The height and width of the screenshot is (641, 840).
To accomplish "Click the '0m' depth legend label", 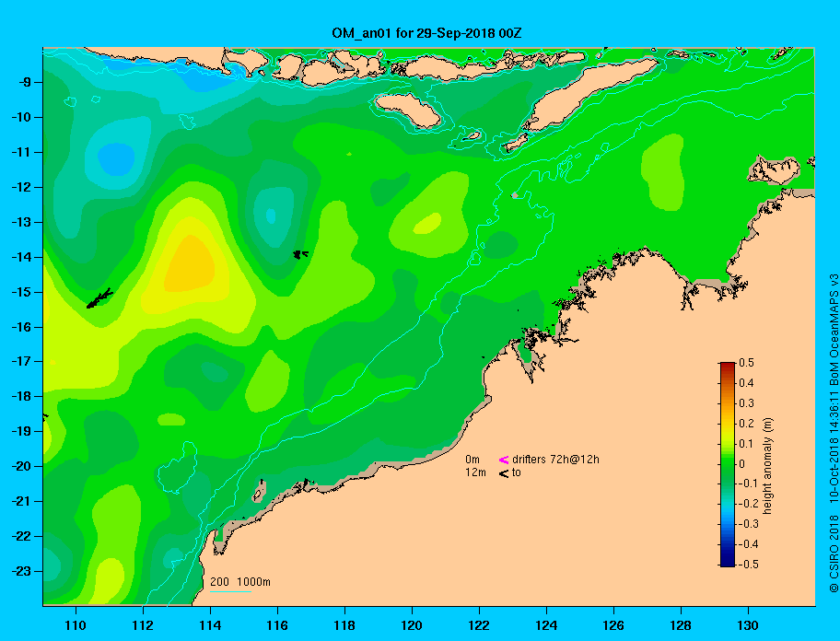I will (472, 460).
